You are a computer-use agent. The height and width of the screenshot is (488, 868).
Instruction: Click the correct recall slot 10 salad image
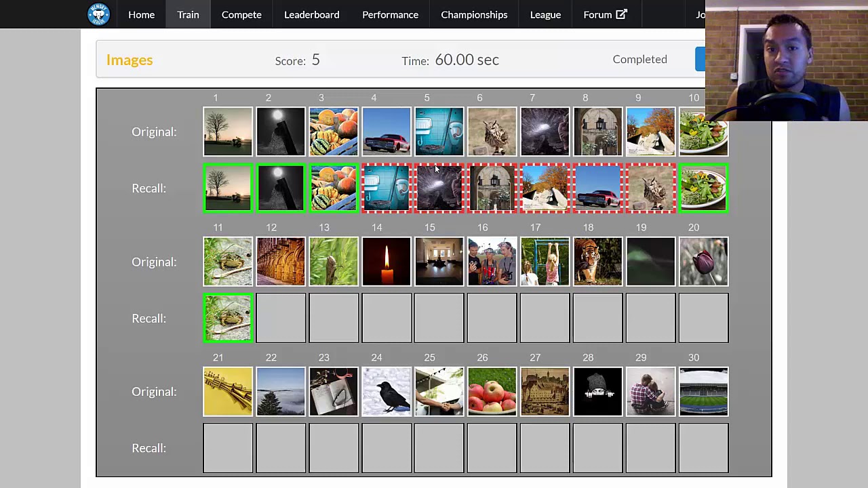click(704, 188)
